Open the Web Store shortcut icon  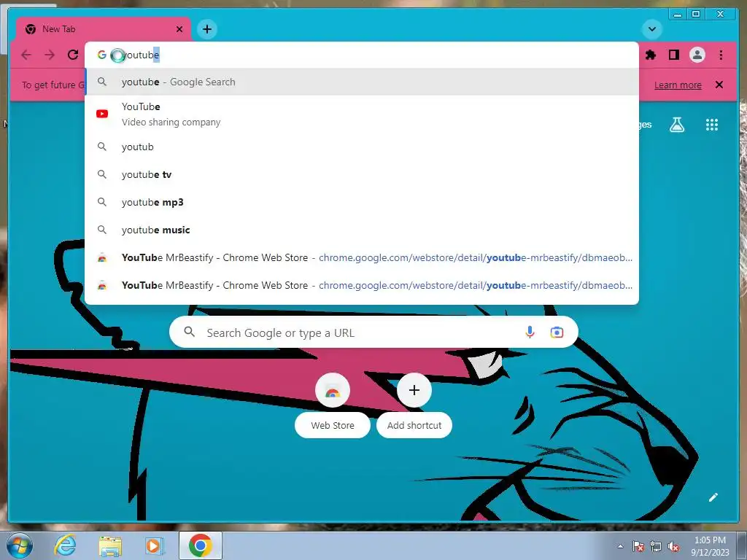click(333, 391)
